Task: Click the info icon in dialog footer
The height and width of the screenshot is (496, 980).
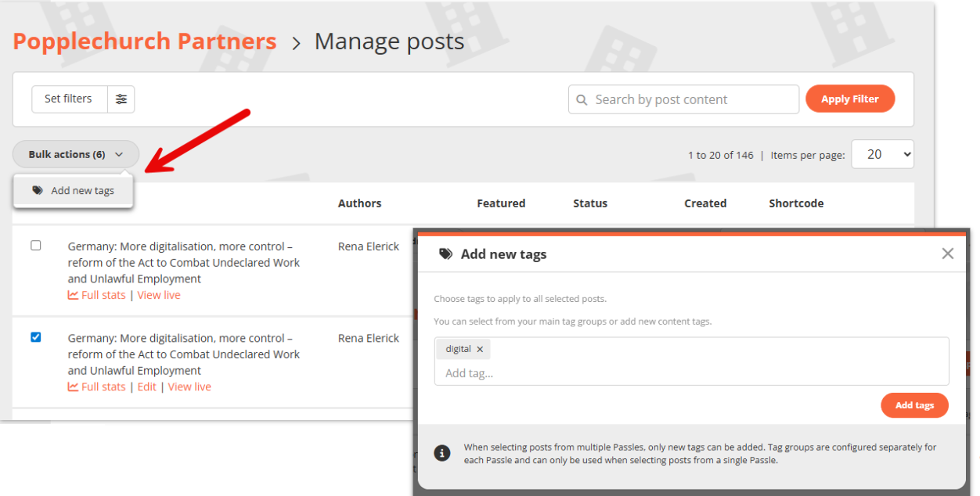Action: click(442, 454)
